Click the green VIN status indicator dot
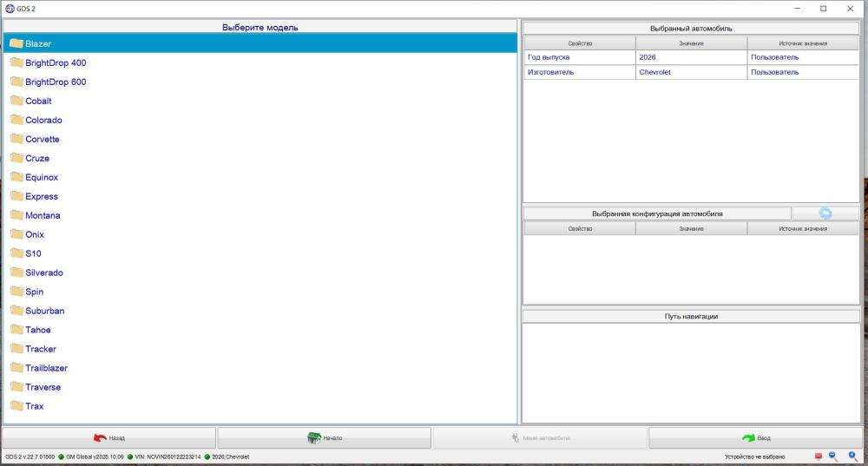The image size is (868, 466). (x=130, y=457)
